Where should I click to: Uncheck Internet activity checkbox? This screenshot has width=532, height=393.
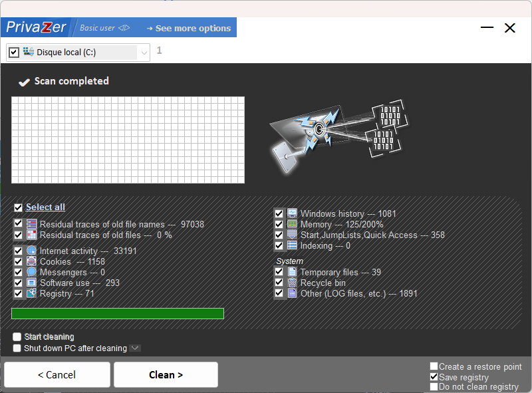click(19, 251)
